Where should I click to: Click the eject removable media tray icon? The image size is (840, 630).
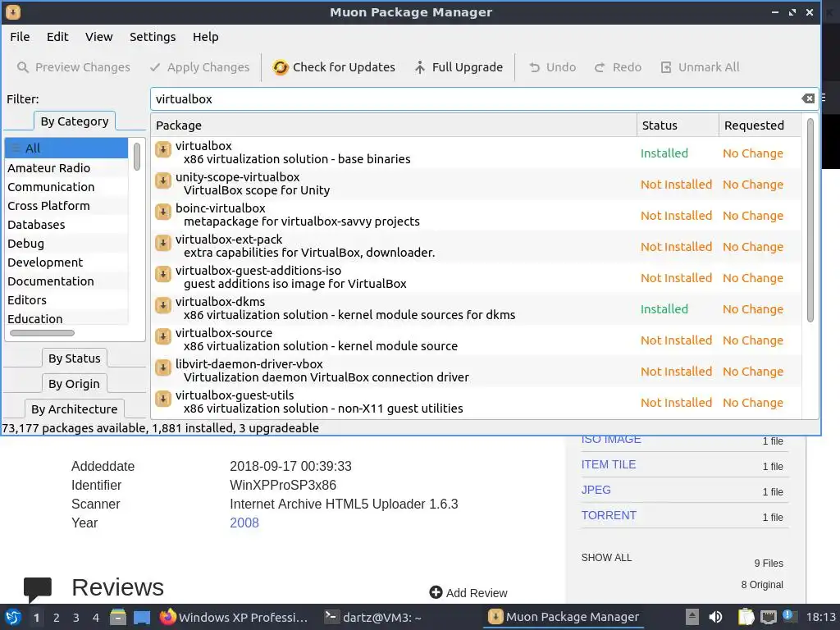pos(692,617)
